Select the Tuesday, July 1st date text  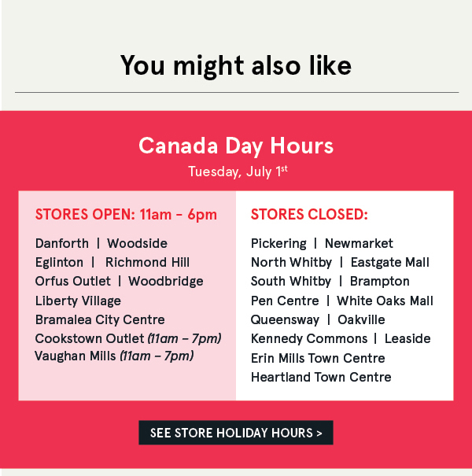pyautogui.click(x=236, y=171)
